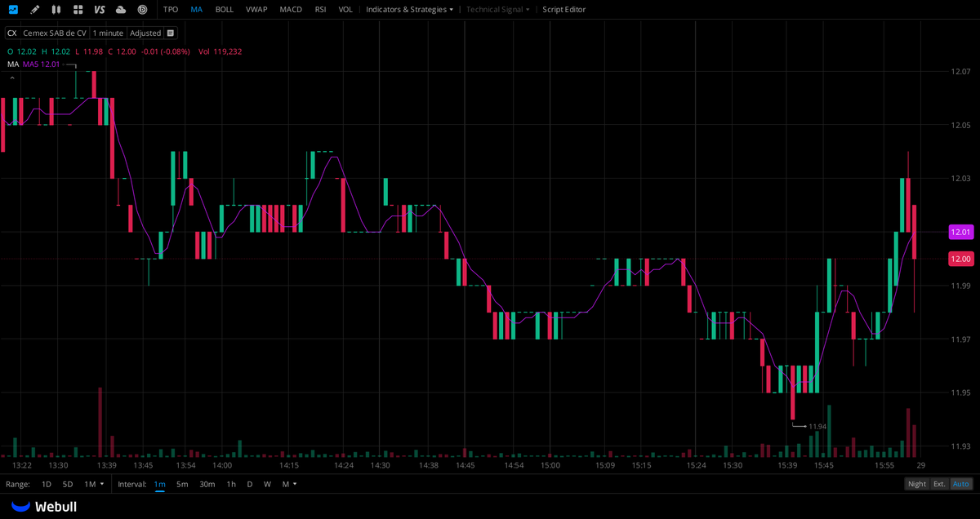980x519 pixels.
Task: Set range to 5D
Action: click(68, 484)
